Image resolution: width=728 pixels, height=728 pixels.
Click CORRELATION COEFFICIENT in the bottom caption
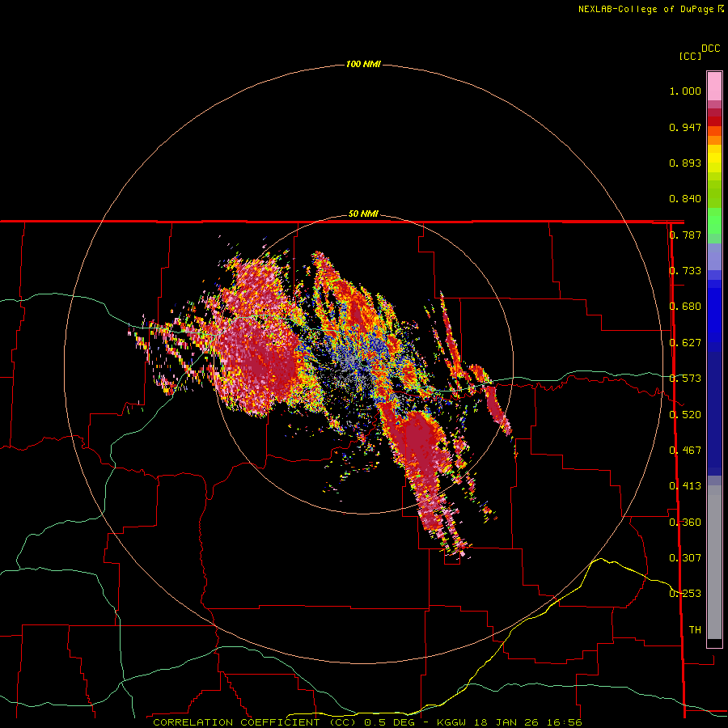click(236, 722)
